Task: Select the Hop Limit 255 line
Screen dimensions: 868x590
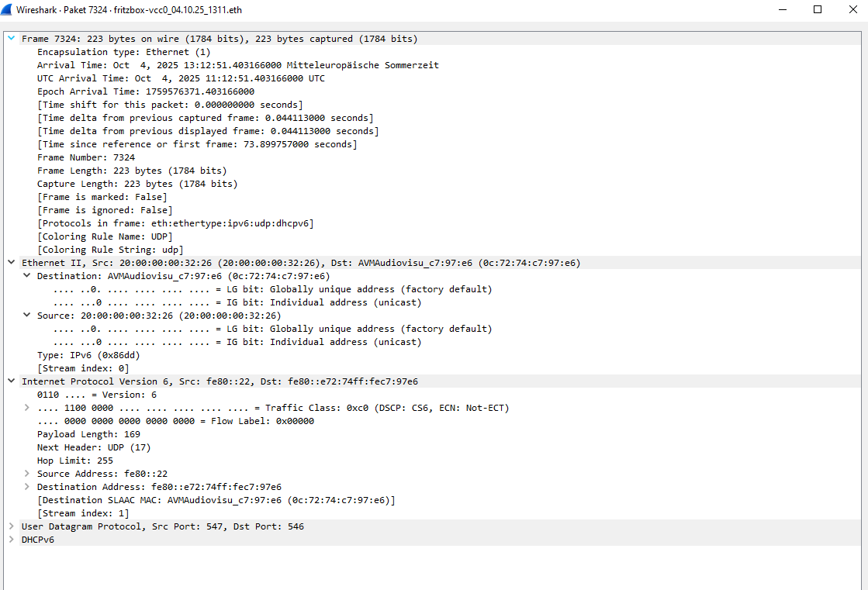Action: [x=74, y=461]
